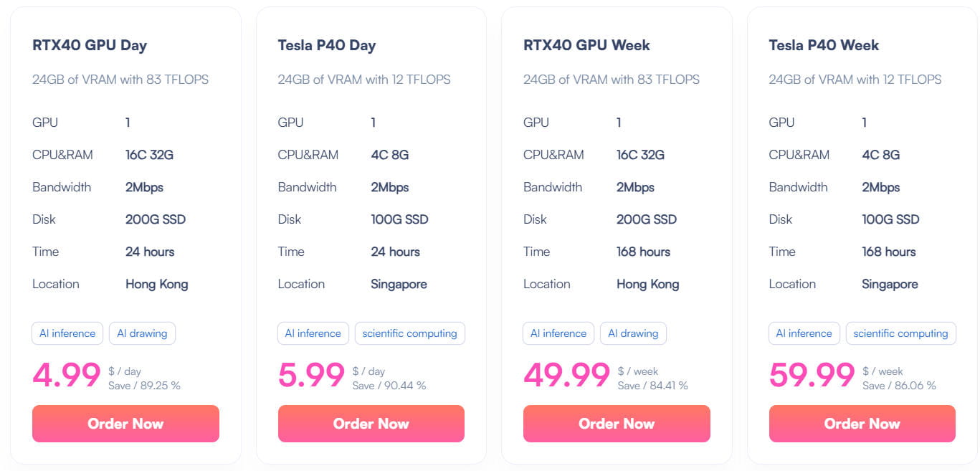The width and height of the screenshot is (980, 471).
Task: Select AI inference tag in RTX40 GPU Week card
Action: [558, 333]
